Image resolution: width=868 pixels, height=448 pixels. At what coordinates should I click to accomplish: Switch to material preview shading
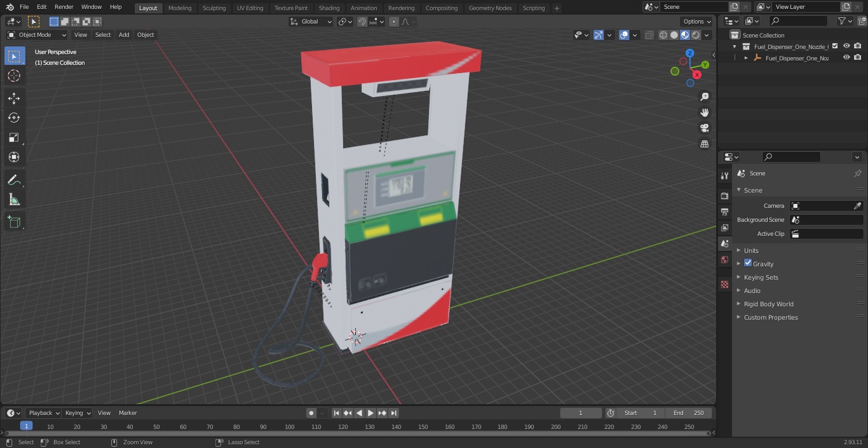pyautogui.click(x=685, y=35)
